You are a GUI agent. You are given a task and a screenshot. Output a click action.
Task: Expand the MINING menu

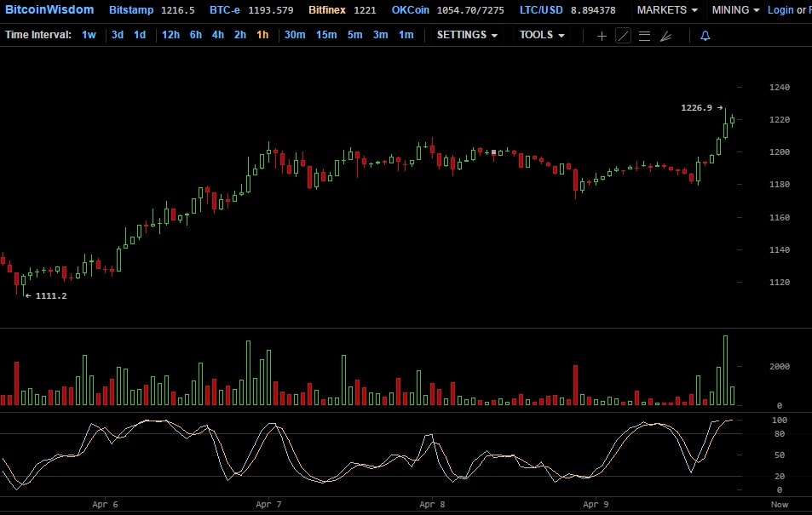click(735, 10)
